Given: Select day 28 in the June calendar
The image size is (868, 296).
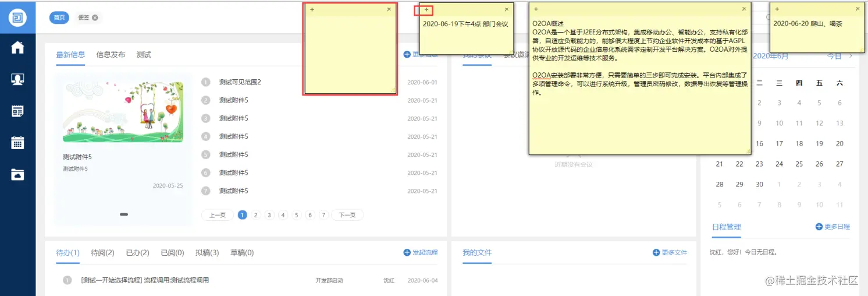Looking at the screenshot, I should point(720,184).
